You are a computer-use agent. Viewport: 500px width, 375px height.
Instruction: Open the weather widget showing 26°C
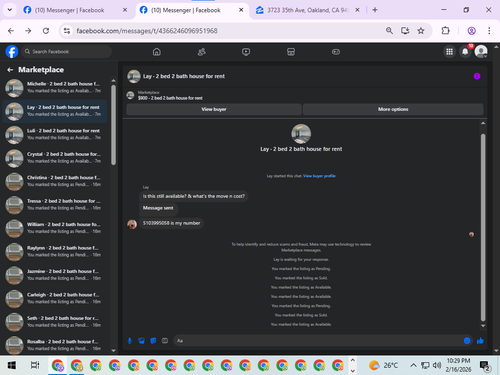[383, 365]
